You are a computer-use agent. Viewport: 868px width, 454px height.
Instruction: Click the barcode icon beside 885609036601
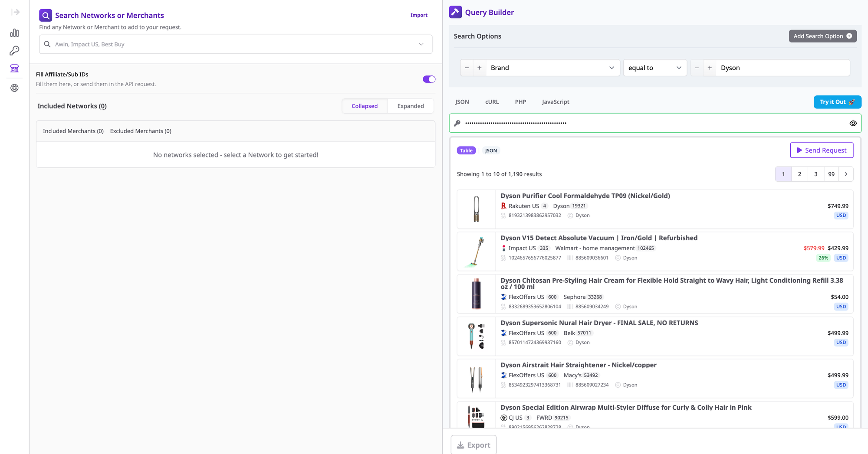570,258
